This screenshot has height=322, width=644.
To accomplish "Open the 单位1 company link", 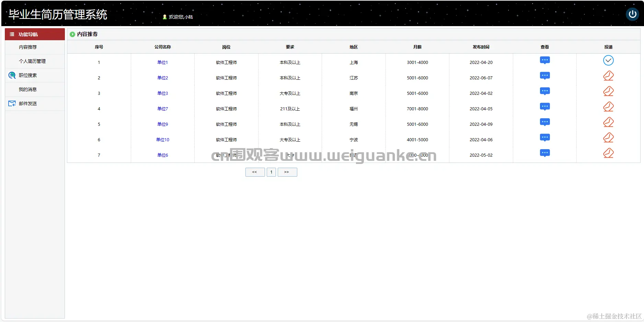I will point(163,63).
